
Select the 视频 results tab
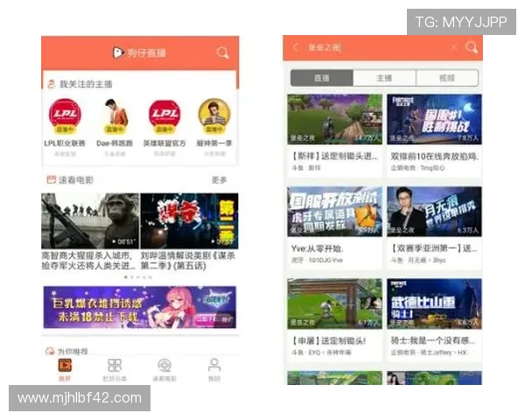tap(447, 78)
